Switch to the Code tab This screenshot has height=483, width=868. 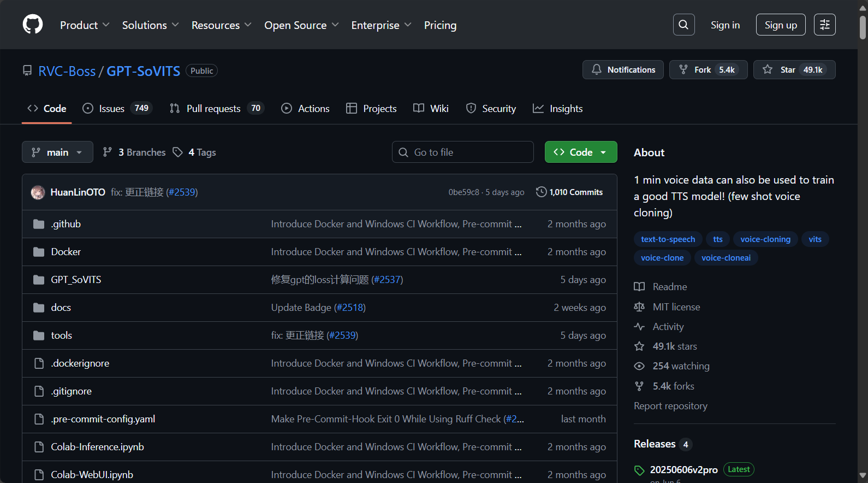click(47, 109)
